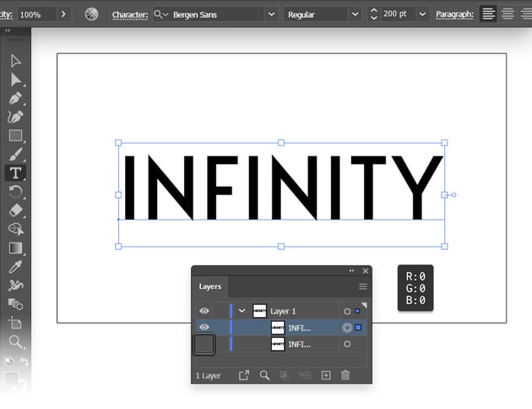Click the Recolor Artwork wheel icon
532x409 pixels.
click(91, 14)
